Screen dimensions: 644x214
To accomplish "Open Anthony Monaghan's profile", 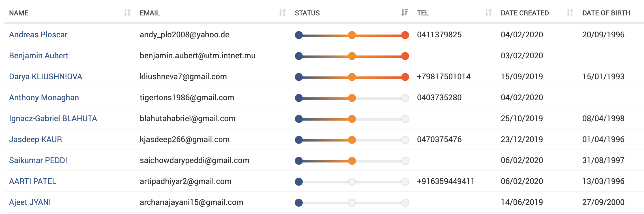I will pos(44,97).
